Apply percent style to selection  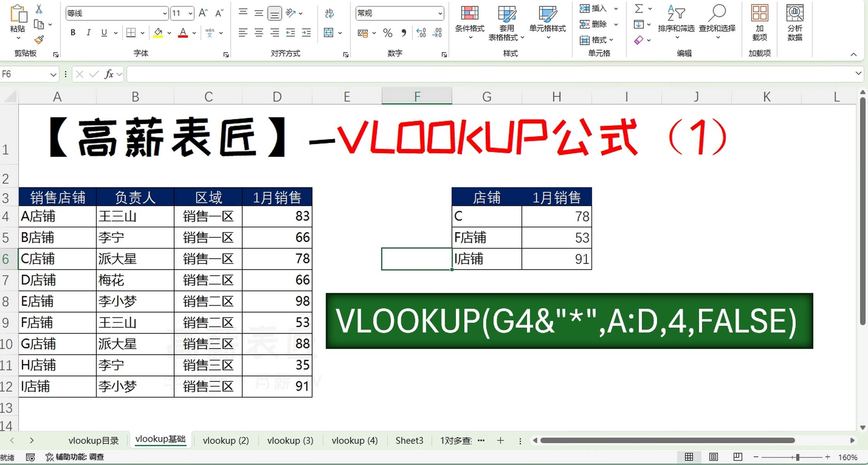tap(387, 33)
